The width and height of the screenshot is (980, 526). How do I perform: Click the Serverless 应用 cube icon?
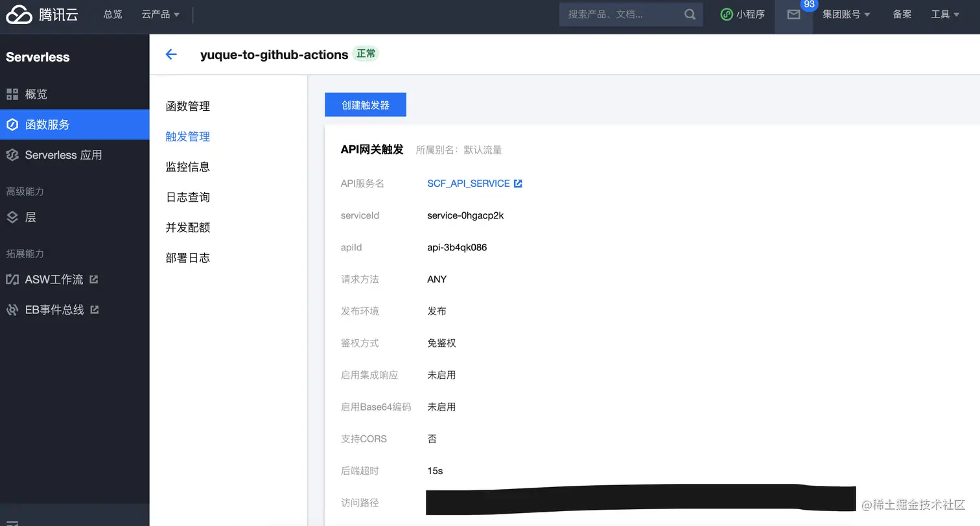(12, 155)
